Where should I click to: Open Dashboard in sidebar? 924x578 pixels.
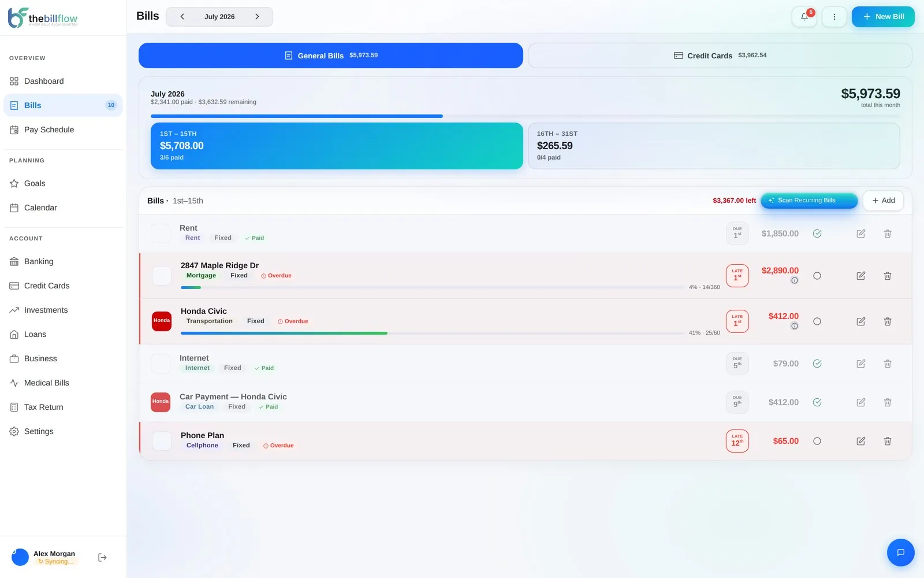tap(63, 81)
